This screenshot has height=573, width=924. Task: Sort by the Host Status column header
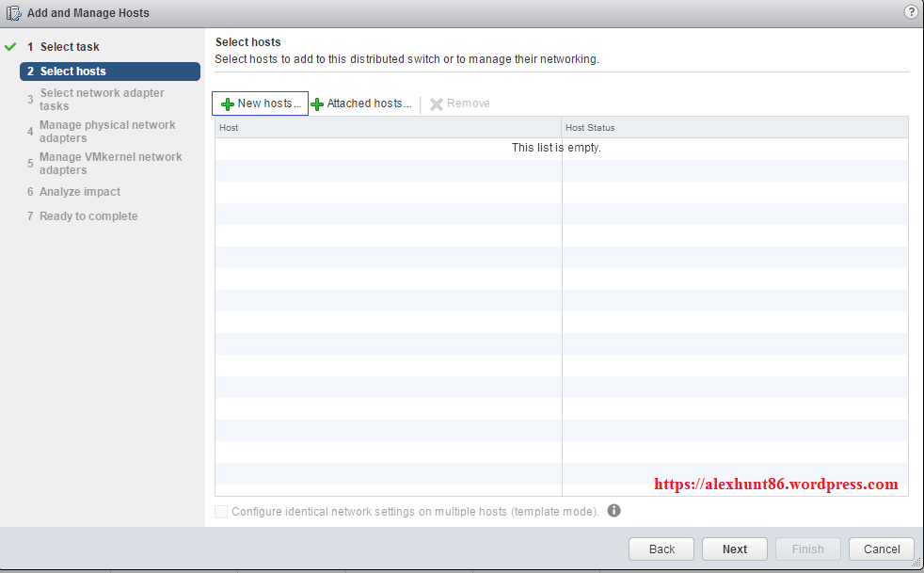pyautogui.click(x=735, y=127)
